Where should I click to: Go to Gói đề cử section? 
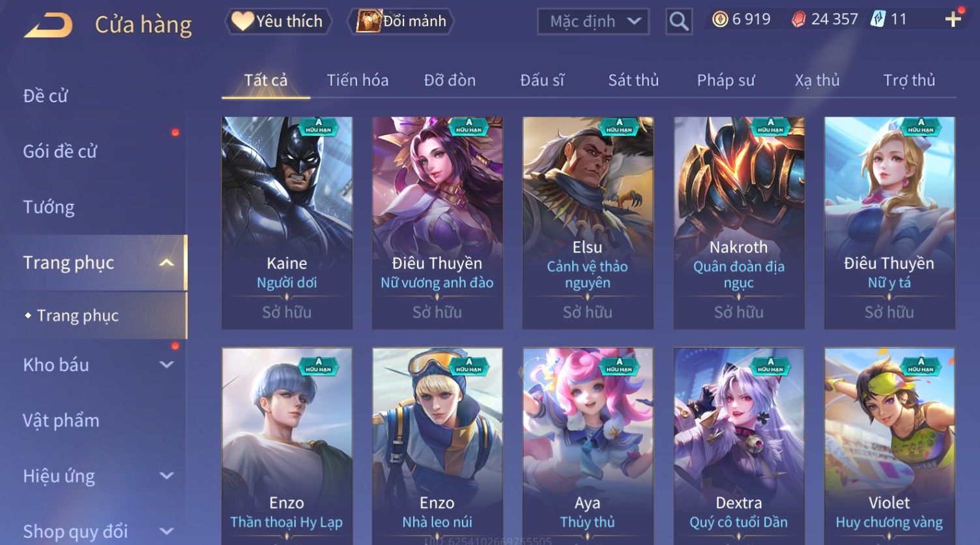pos(60,151)
